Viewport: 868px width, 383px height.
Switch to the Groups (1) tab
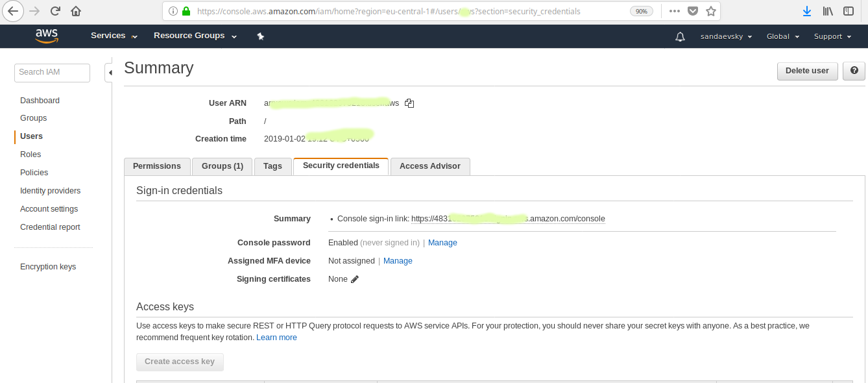(x=223, y=166)
